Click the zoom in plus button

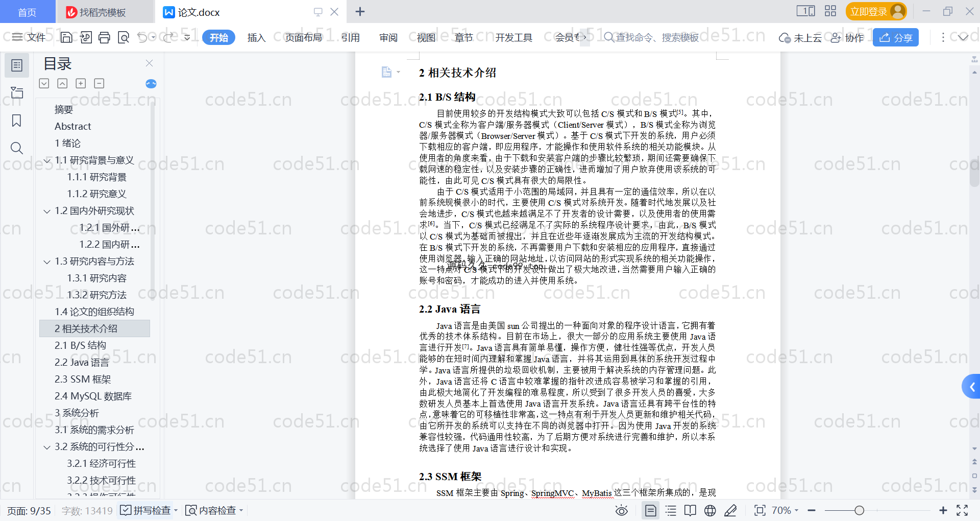click(x=943, y=510)
